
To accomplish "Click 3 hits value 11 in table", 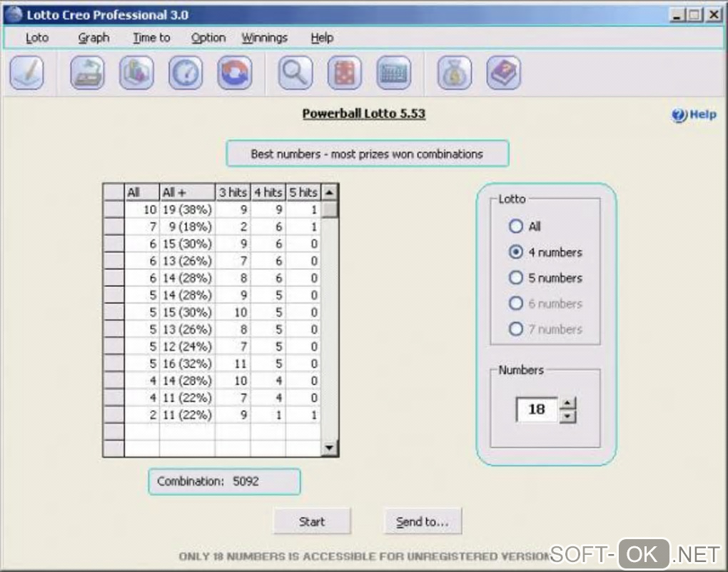I will [x=233, y=363].
